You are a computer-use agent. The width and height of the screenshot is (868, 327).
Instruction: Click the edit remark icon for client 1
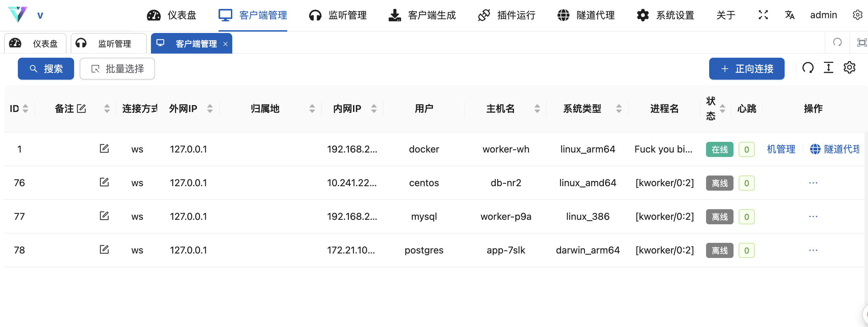pyautogui.click(x=104, y=149)
